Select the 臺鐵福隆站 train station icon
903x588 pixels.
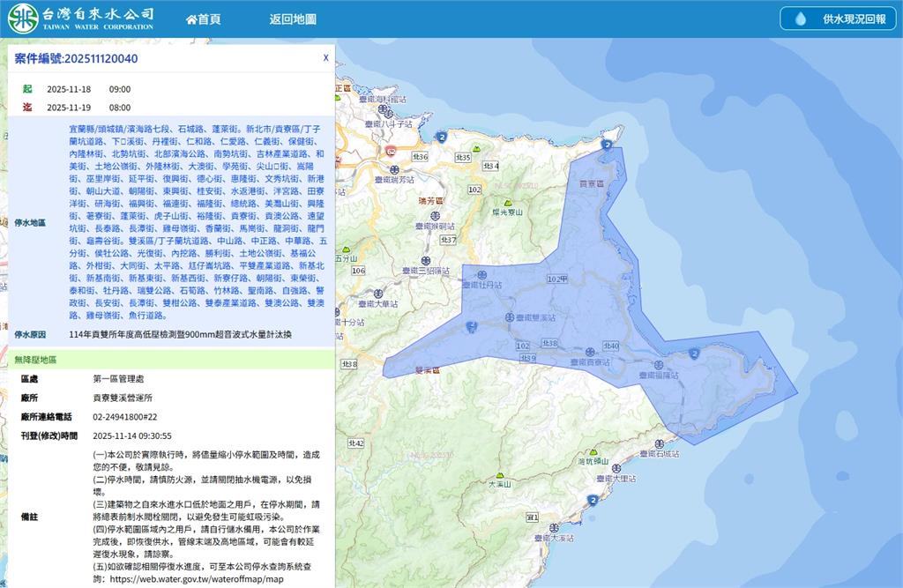point(658,365)
